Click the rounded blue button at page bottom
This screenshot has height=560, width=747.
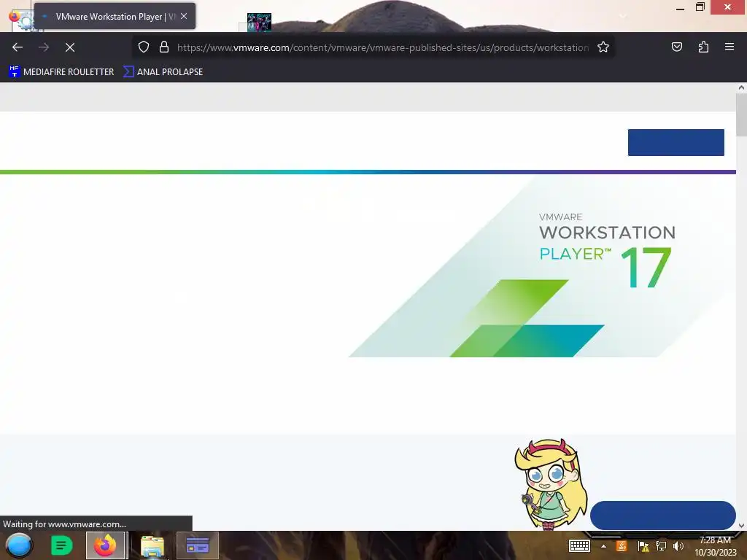pyautogui.click(x=662, y=516)
